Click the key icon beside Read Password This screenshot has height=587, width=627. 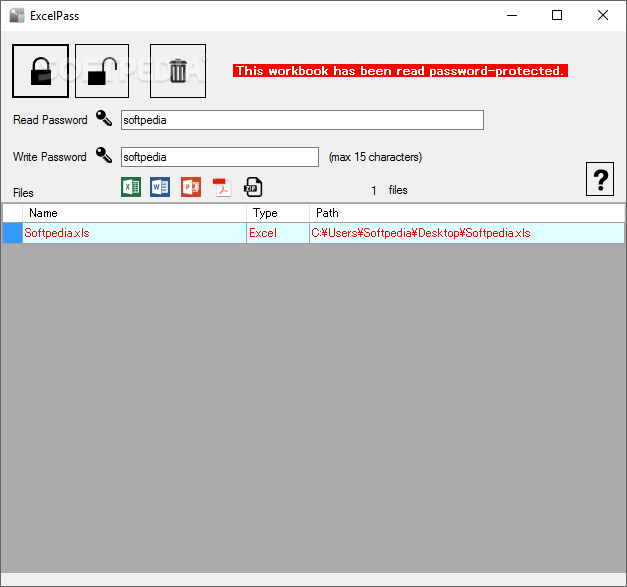[104, 118]
